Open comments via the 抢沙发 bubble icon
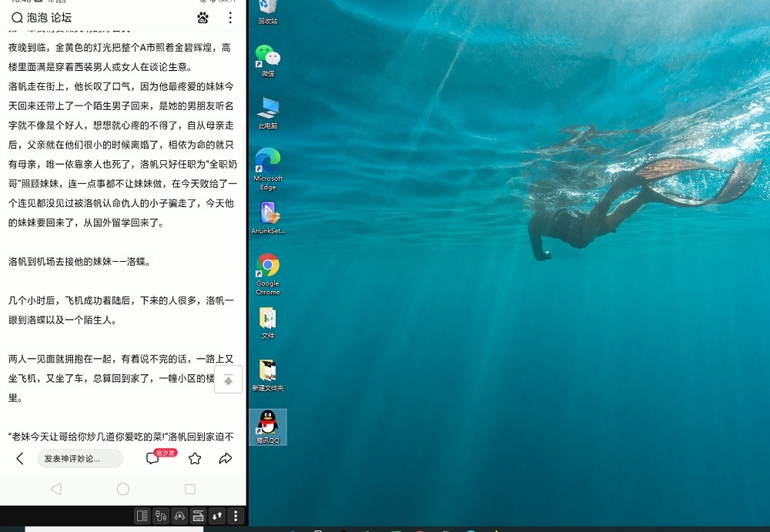The image size is (770, 532). point(152,458)
